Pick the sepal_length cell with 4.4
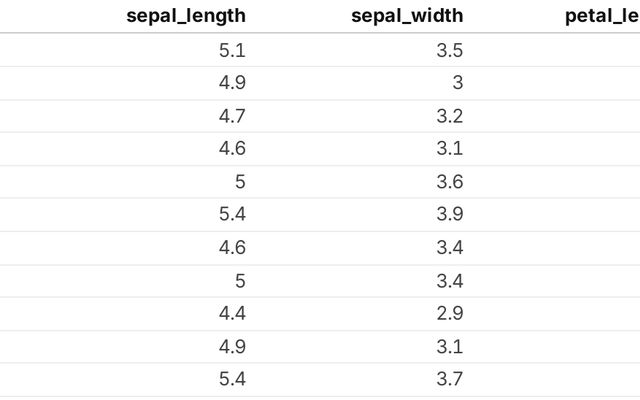 pyautogui.click(x=232, y=313)
